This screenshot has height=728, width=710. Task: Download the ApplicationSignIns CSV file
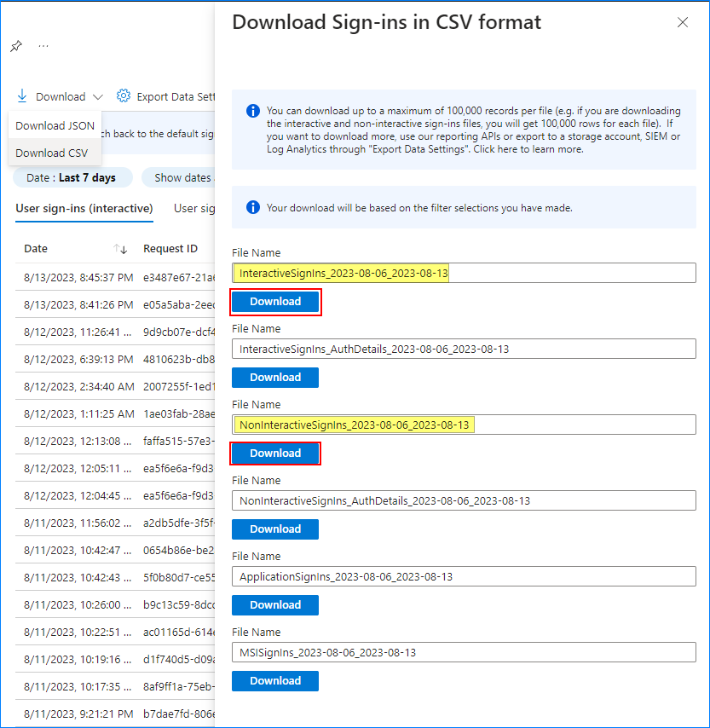click(x=275, y=605)
